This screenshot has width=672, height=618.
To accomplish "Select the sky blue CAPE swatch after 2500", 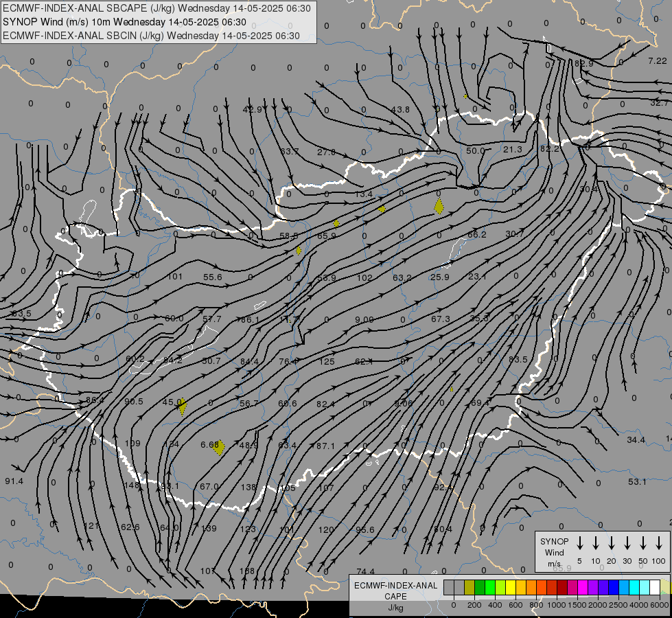I will (x=625, y=587).
